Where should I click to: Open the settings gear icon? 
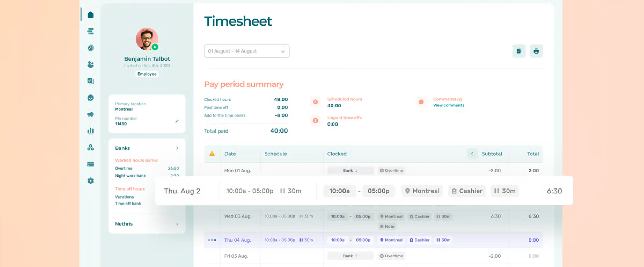(x=91, y=181)
